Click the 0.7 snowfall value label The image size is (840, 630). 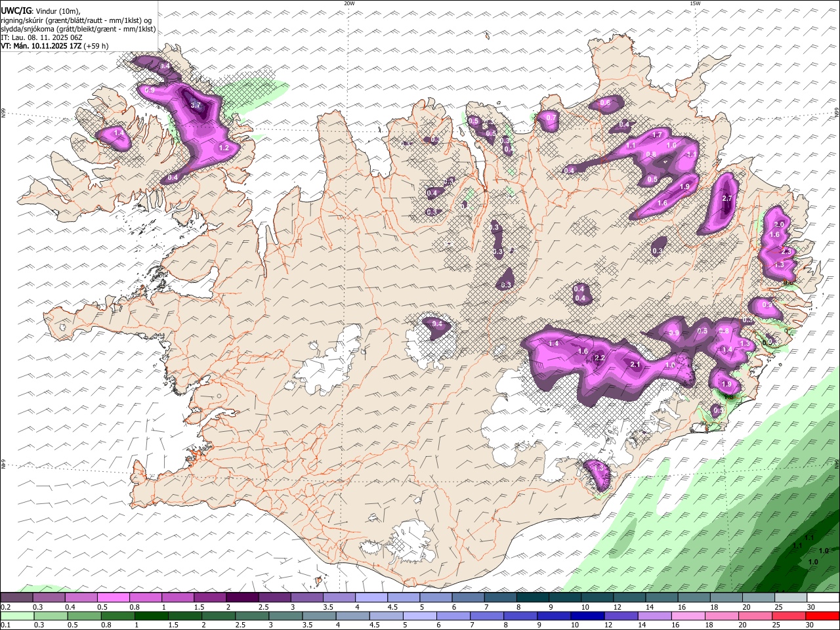click(x=551, y=118)
